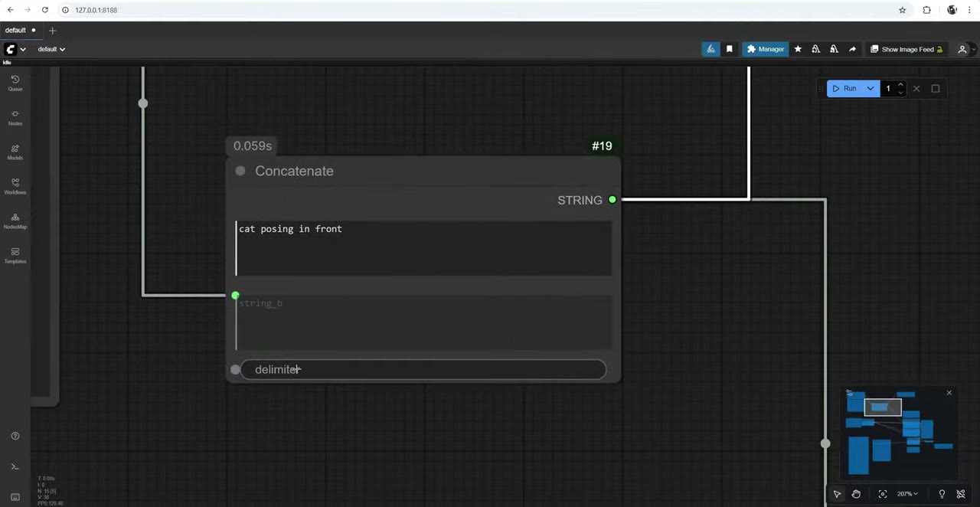Open the NodesMap sidebar panel
The height and width of the screenshot is (507, 980).
coord(15,221)
